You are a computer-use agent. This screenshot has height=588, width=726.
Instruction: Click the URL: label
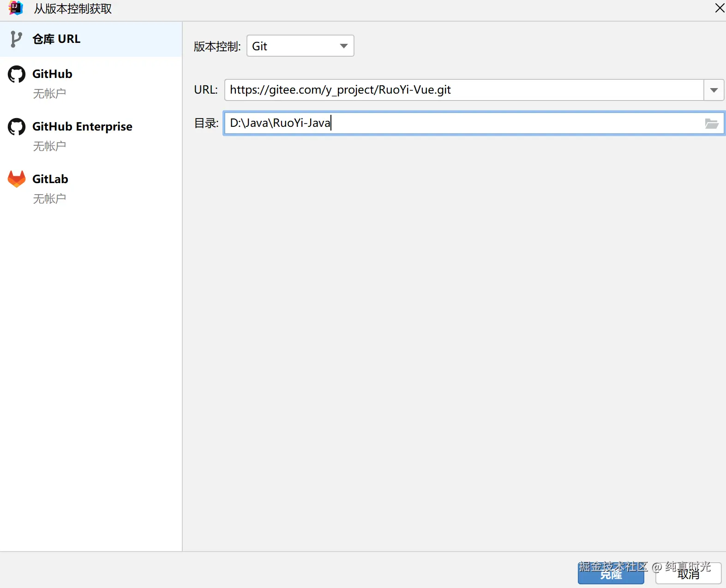(206, 90)
